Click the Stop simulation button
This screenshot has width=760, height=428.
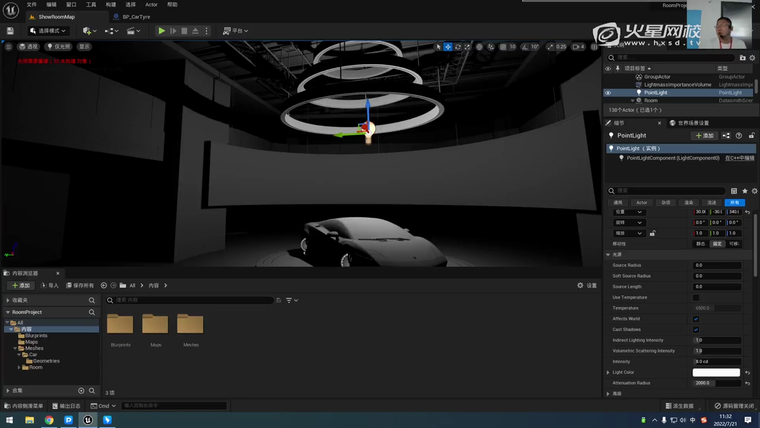[184, 31]
